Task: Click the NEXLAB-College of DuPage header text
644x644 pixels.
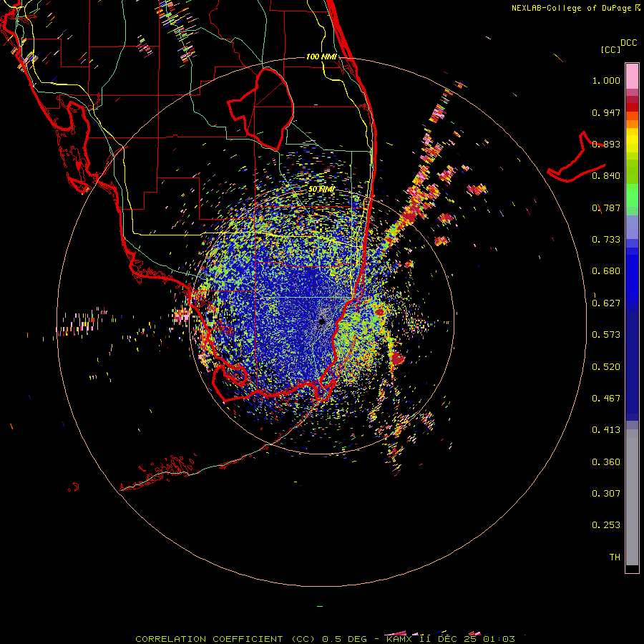Action: pos(571,8)
